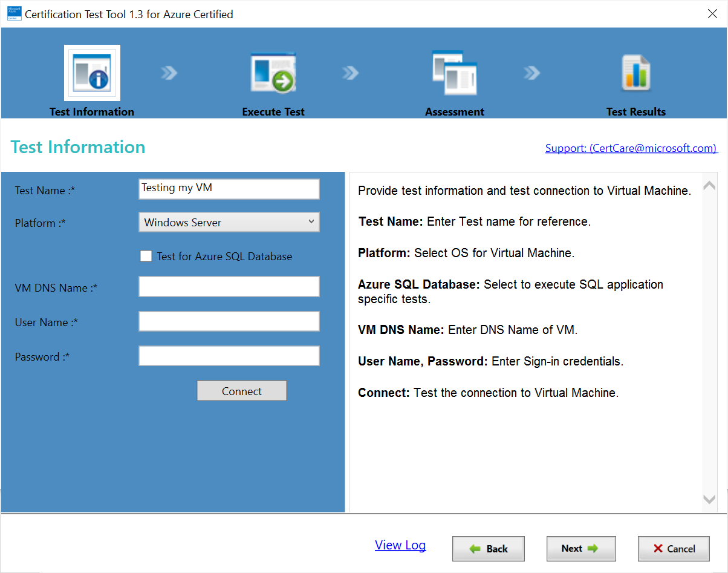Click the help panel scroll down arrow

point(710,500)
